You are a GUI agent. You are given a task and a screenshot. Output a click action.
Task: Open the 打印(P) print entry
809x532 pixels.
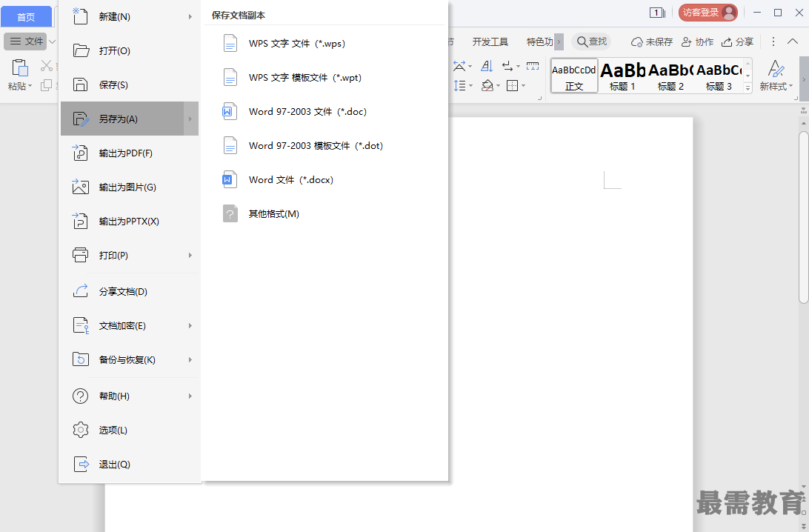coord(130,255)
